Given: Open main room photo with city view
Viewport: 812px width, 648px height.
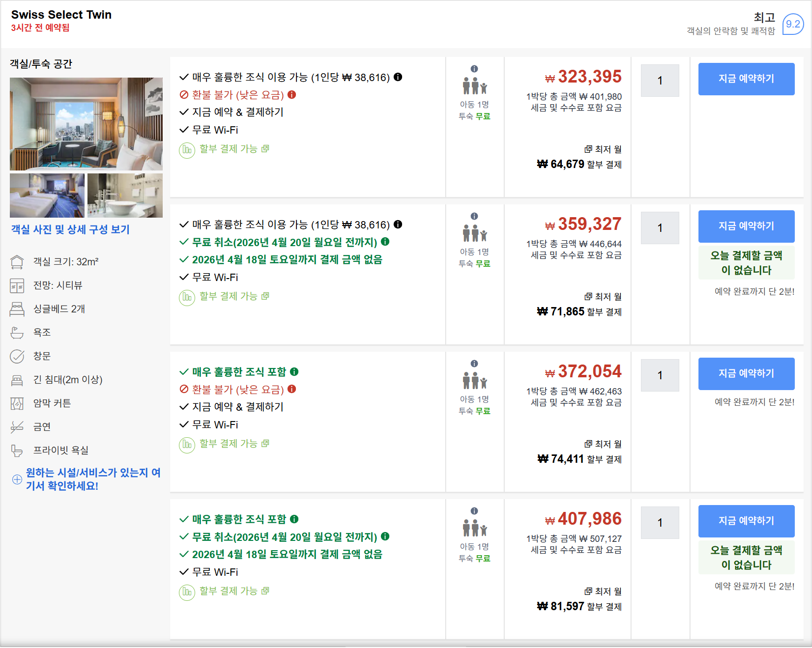Looking at the screenshot, I should pyautogui.click(x=86, y=124).
